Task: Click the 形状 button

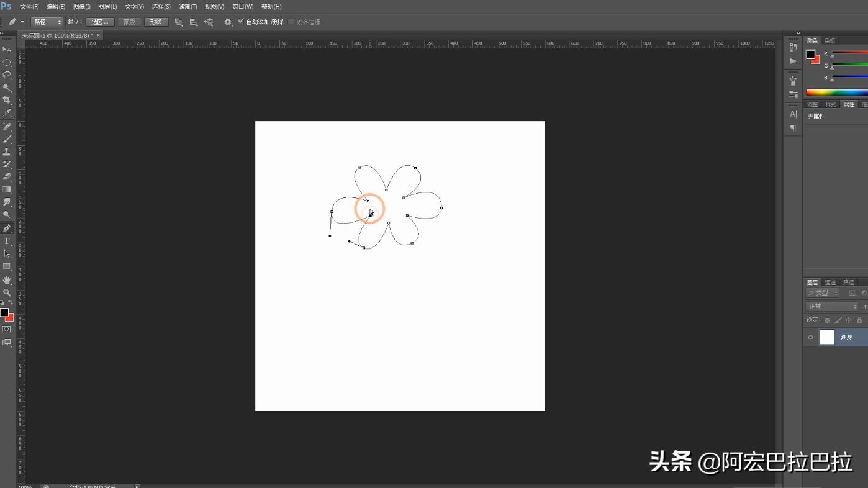Action: click(155, 21)
